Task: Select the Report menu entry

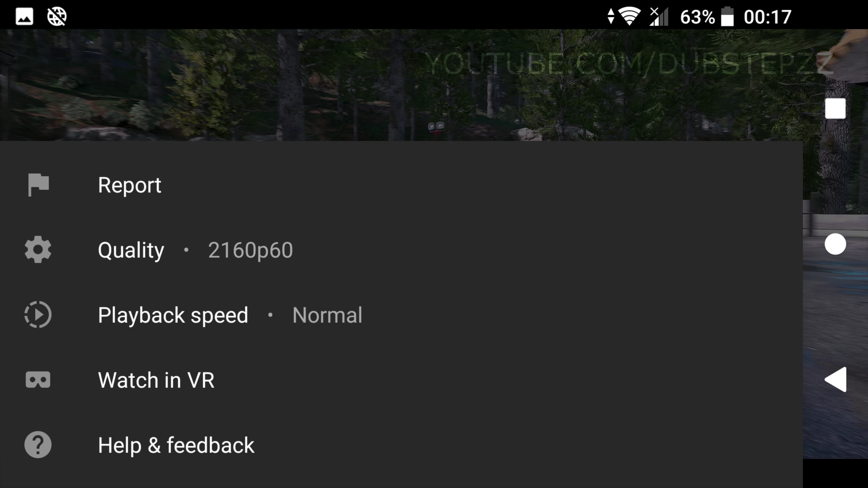Action: (401, 185)
